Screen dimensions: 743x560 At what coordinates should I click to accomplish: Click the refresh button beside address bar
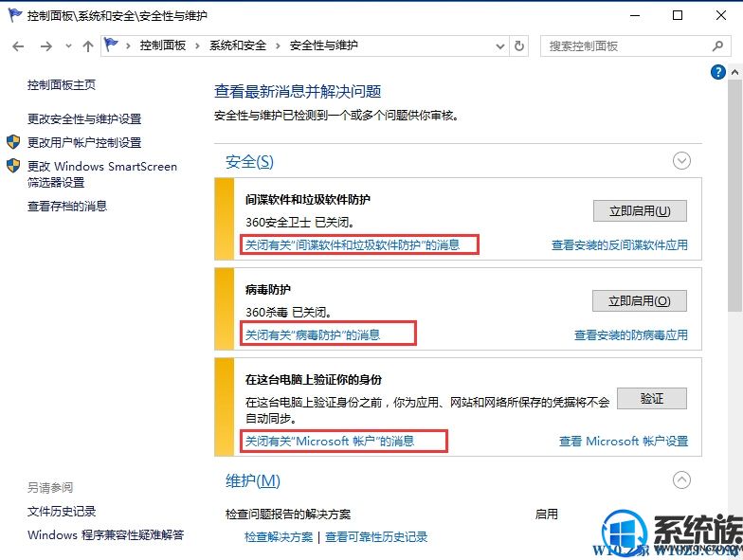click(x=519, y=45)
